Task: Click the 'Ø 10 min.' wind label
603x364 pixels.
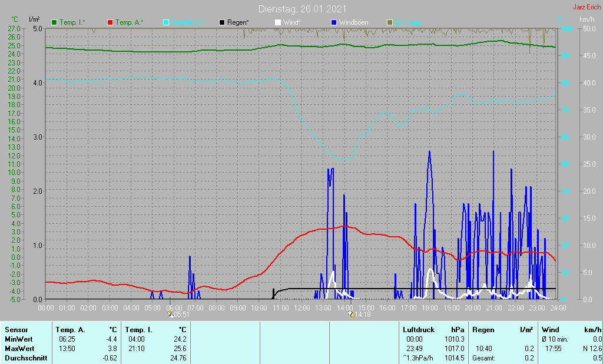Action: (x=555, y=339)
